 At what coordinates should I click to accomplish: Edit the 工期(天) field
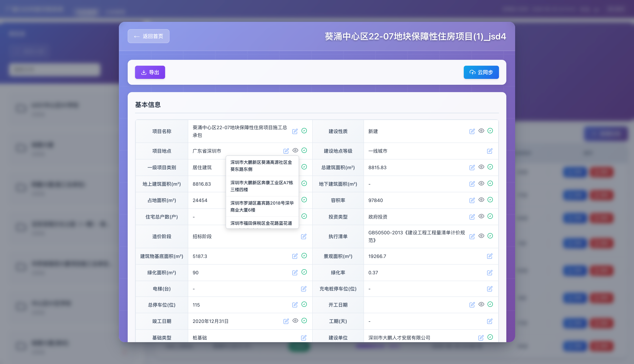[x=490, y=321]
